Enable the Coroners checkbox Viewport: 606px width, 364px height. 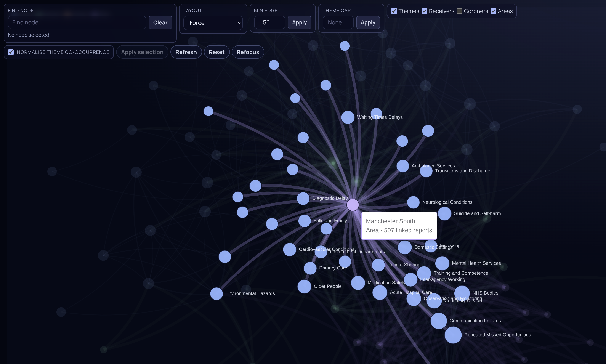pyautogui.click(x=460, y=11)
